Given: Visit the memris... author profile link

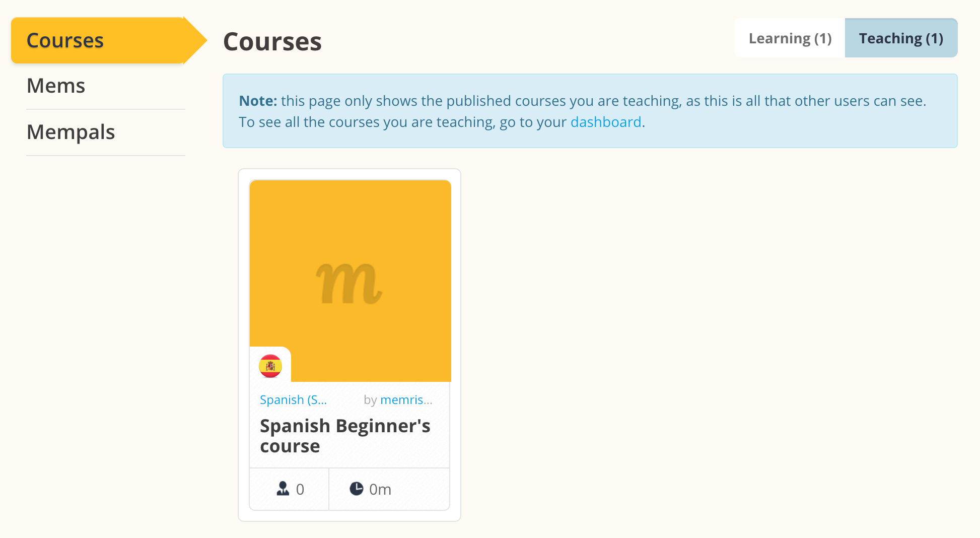Looking at the screenshot, I should pos(406,400).
